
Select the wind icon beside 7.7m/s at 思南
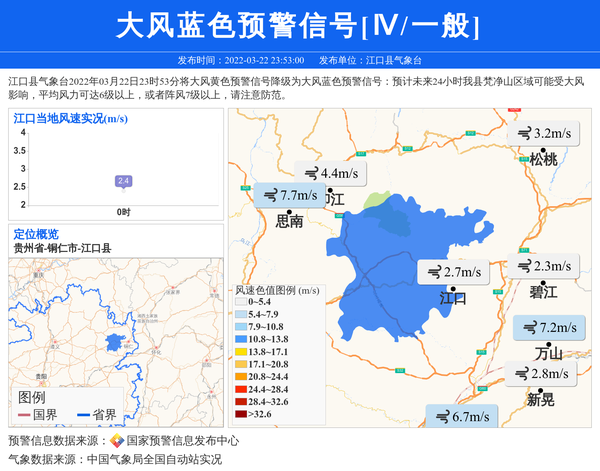coord(269,195)
